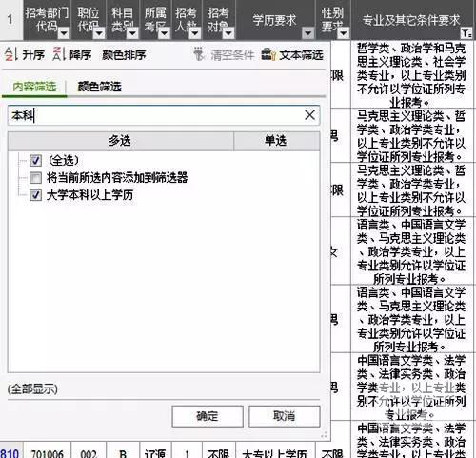Switch to 内容筛选 tab
476x458 pixels.
coord(34,87)
